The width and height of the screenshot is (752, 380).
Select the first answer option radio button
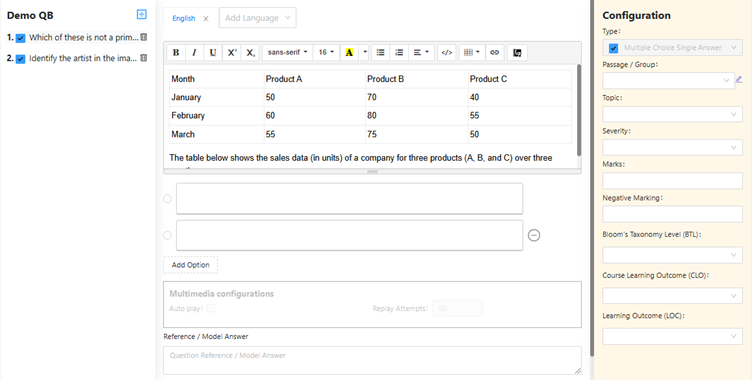(x=167, y=199)
